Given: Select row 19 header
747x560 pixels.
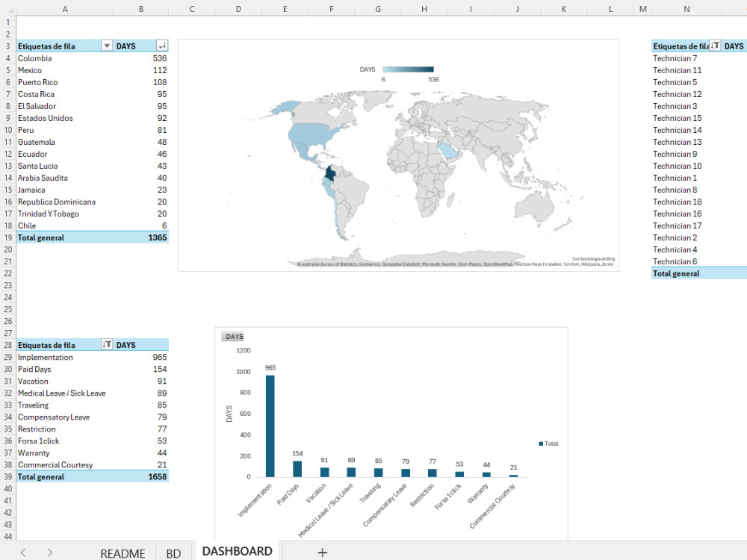Looking at the screenshot, I should [x=8, y=237].
